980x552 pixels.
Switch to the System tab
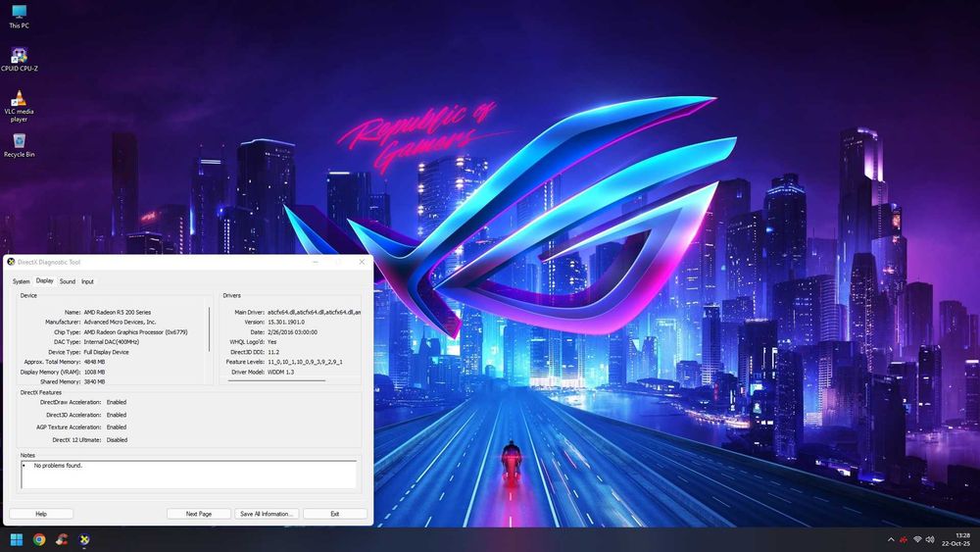pyautogui.click(x=22, y=281)
